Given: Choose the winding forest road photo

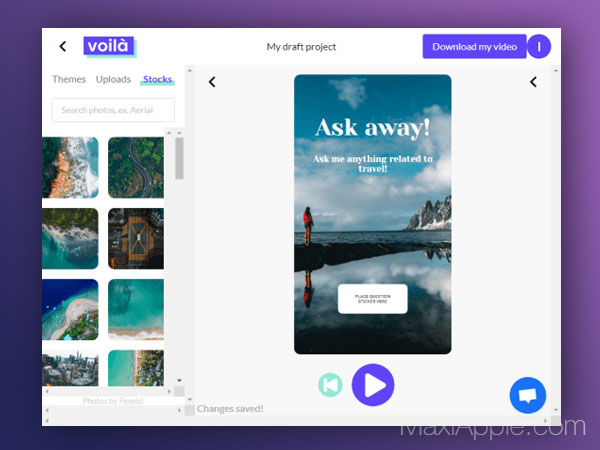Looking at the screenshot, I should pos(136,168).
